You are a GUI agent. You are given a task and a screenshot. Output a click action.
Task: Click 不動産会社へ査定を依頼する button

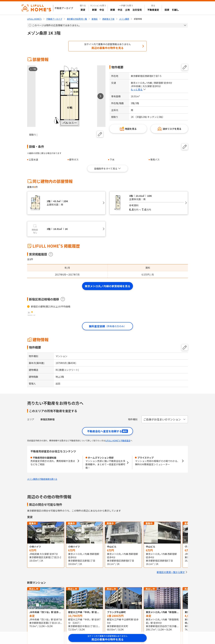point(107,431)
